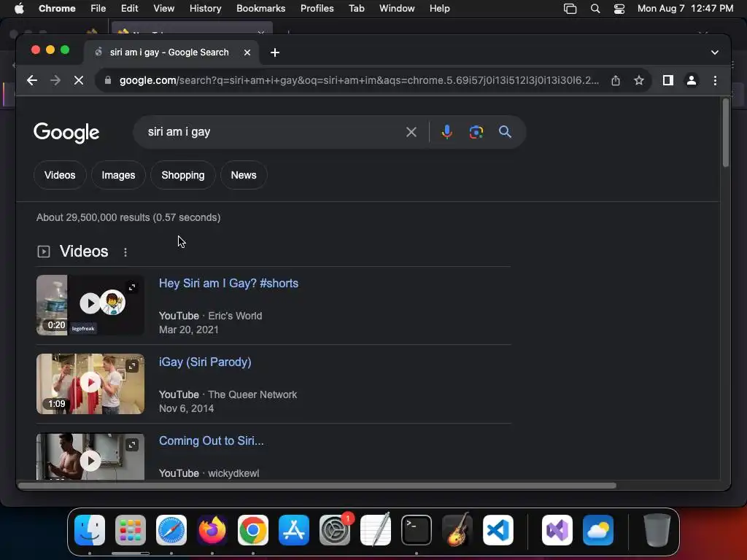Open the Profiles menu
Image resolution: width=747 pixels, height=560 pixels.
tap(317, 9)
